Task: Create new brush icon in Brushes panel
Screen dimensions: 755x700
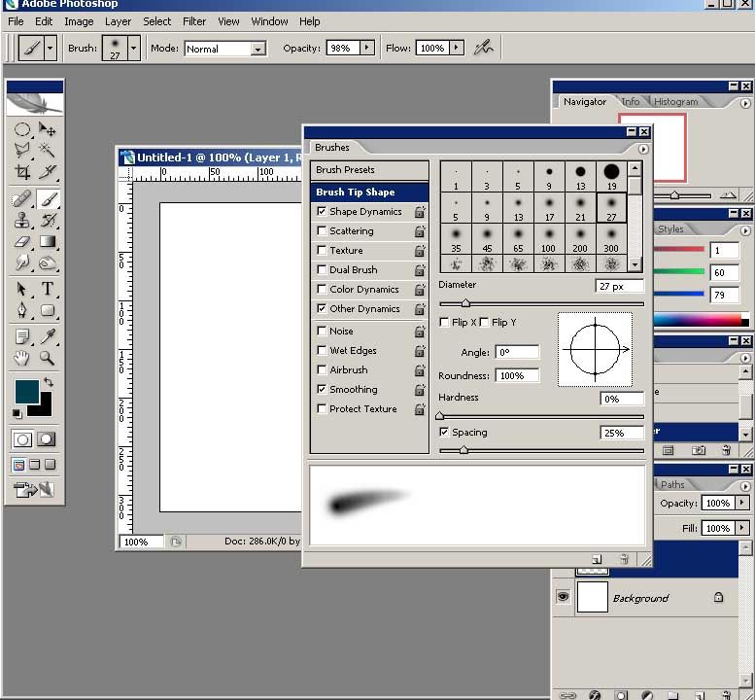Action: (x=597, y=559)
